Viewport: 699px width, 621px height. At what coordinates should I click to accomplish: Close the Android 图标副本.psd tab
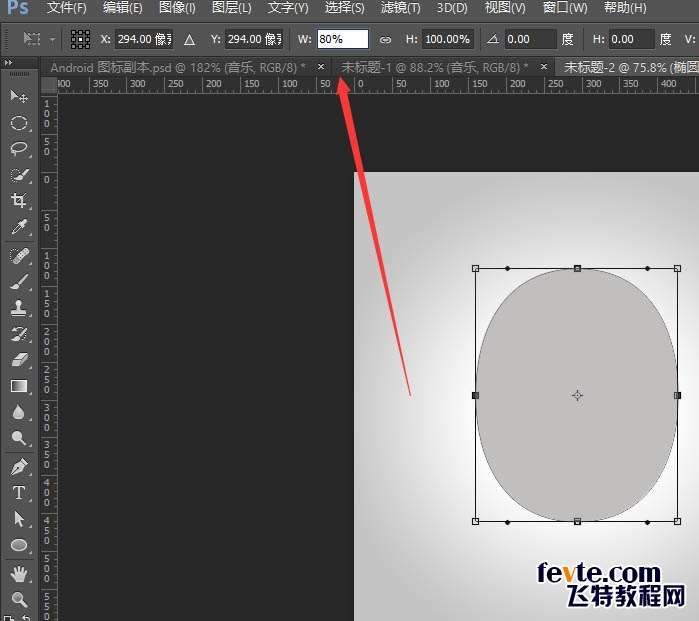point(320,67)
